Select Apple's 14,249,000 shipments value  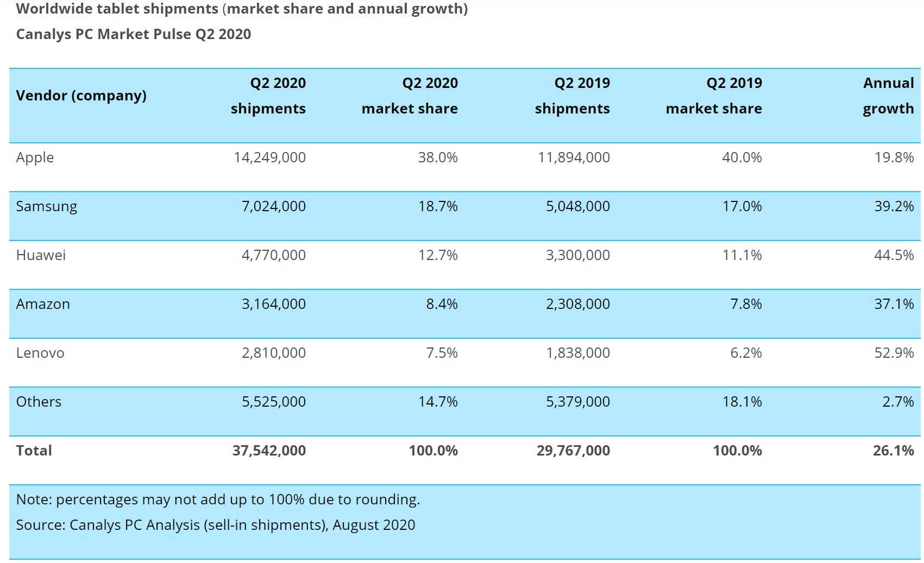click(x=270, y=157)
